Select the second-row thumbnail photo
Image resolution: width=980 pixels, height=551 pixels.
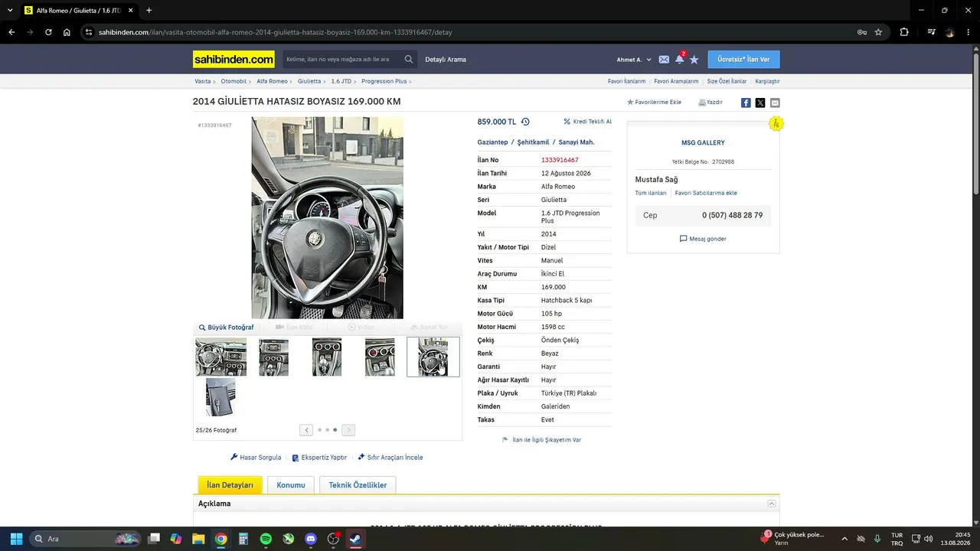pos(220,397)
